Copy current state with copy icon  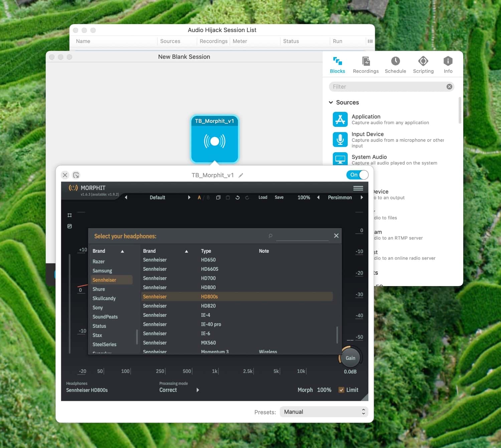(218, 198)
